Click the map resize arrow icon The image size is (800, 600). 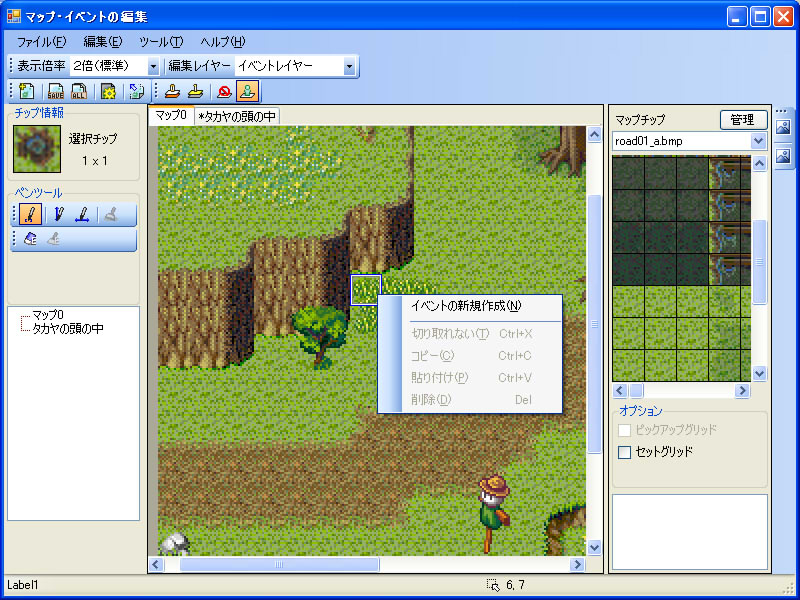(x=136, y=91)
